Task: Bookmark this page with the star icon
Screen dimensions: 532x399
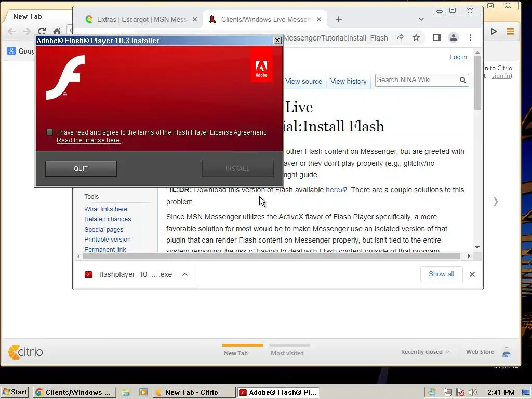Action: coord(416,37)
